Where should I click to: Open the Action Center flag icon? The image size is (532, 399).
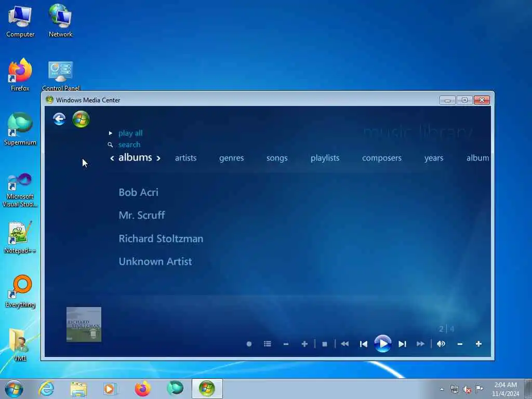[x=479, y=389]
